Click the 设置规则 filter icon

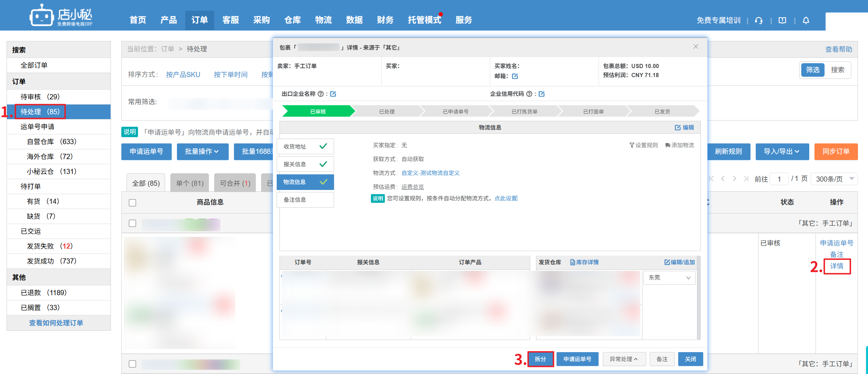[632, 146]
